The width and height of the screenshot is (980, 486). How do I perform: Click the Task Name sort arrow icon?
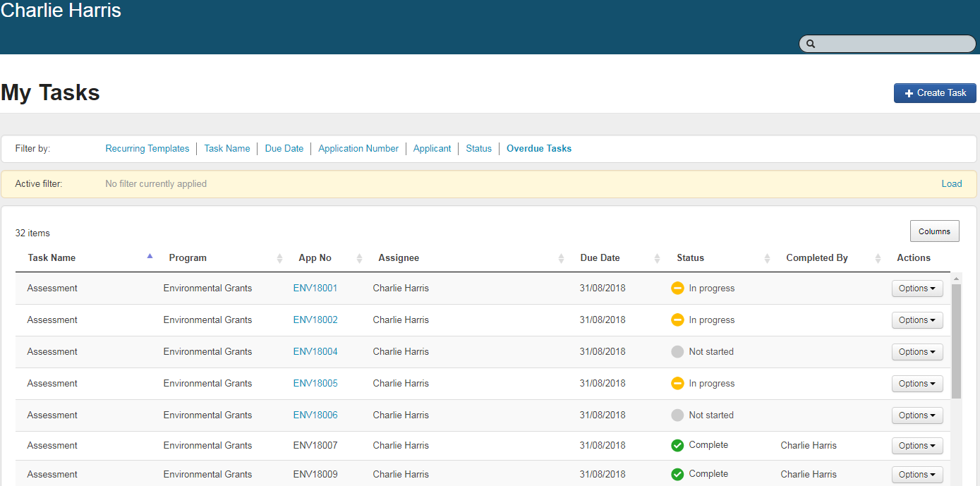[150, 257]
